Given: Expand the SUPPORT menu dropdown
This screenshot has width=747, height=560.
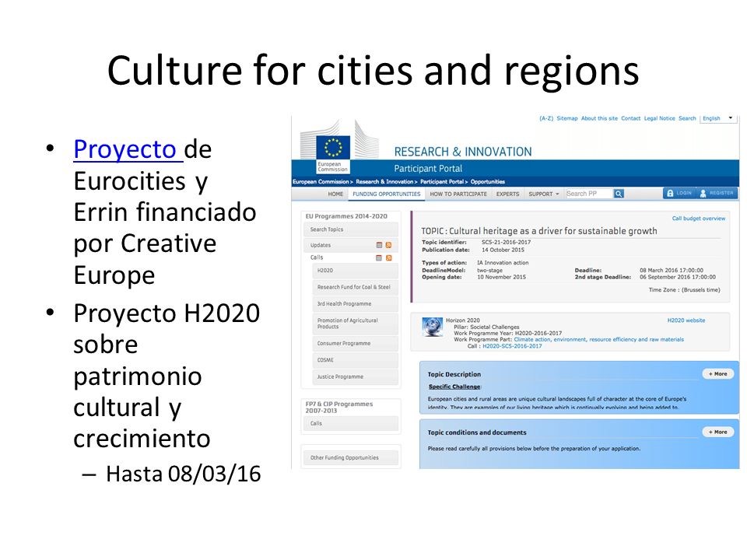Looking at the screenshot, I should (544, 194).
